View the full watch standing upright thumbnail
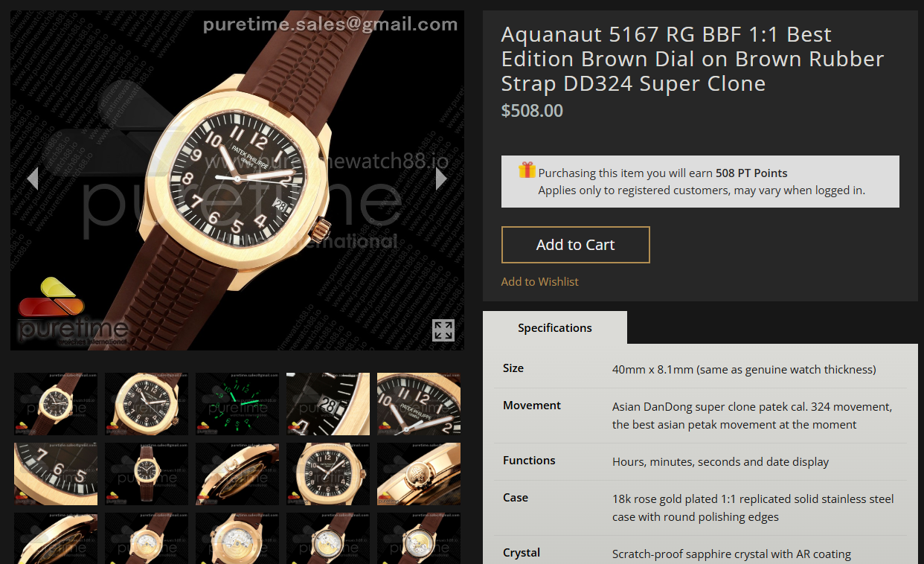 coord(147,474)
